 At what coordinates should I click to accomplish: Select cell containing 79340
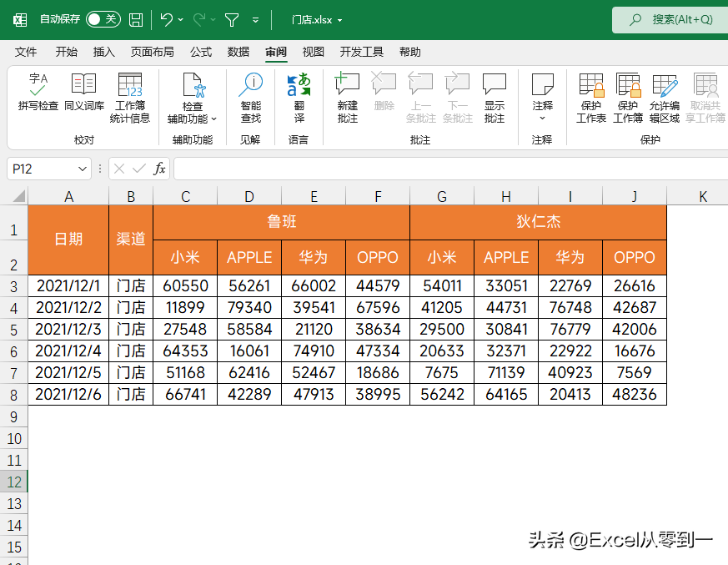[x=249, y=307]
